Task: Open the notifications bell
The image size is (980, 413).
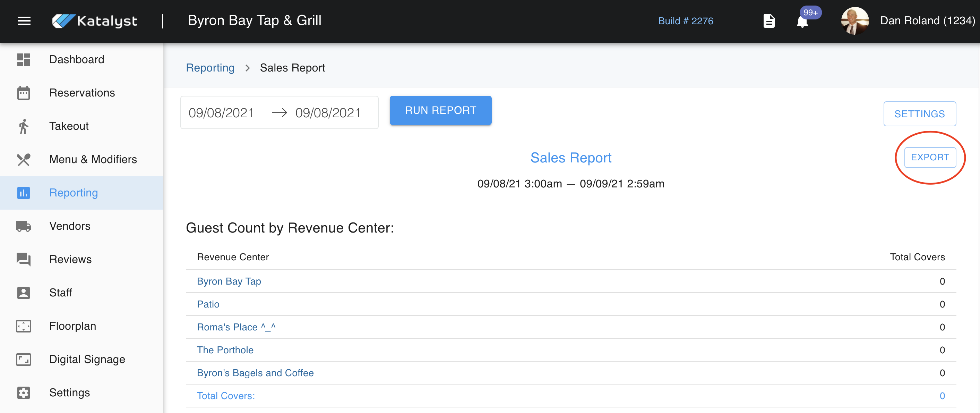Action: (802, 22)
